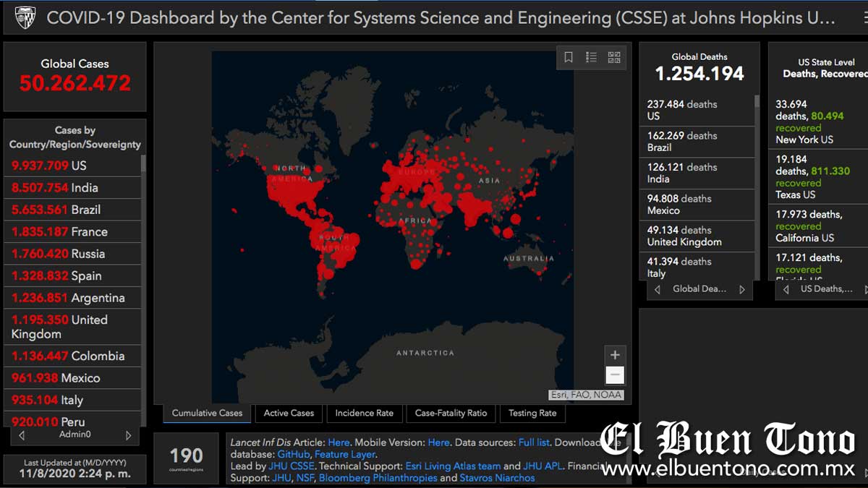Open the Incidence Rate tab
The width and height of the screenshot is (868, 488).
[x=364, y=413]
